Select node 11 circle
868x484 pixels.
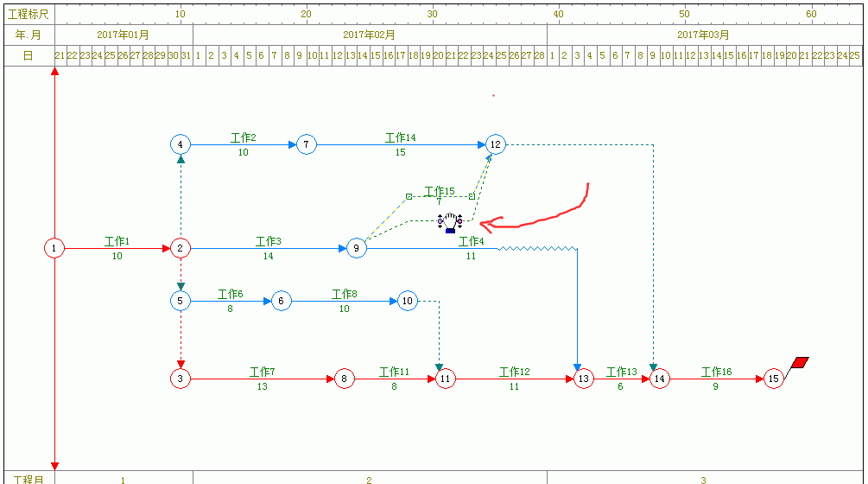pos(445,379)
